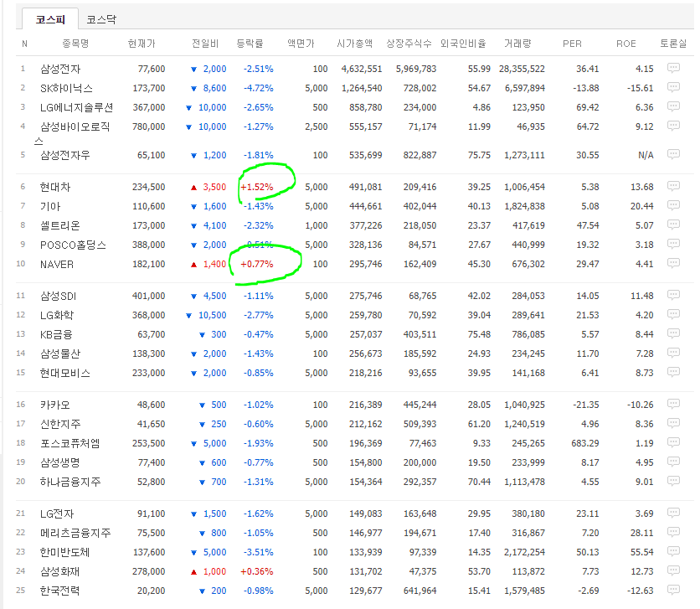Switch to the 코스피 tab

tap(50, 19)
